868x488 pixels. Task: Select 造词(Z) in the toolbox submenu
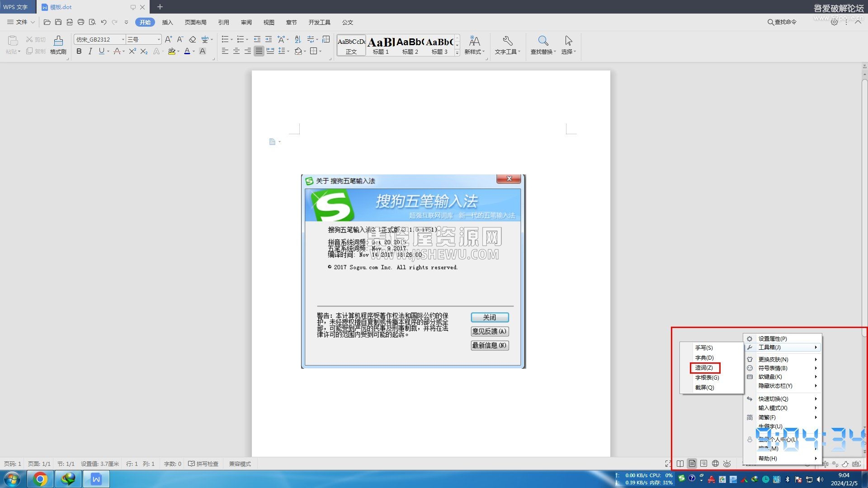click(x=704, y=368)
